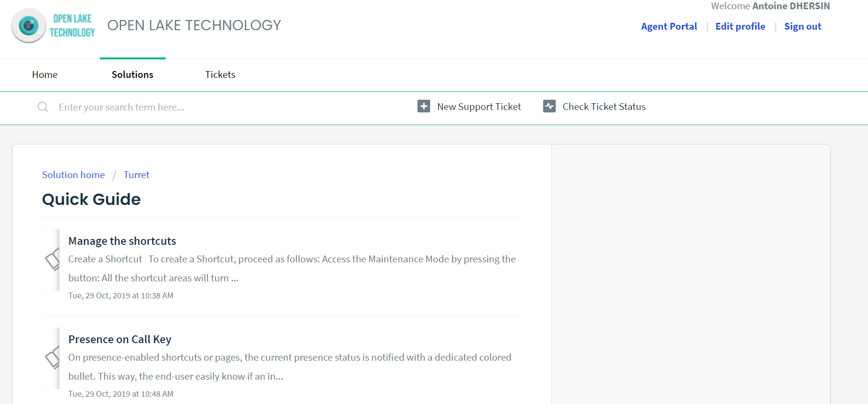Open Check Ticket Status
Image resolution: width=868 pixels, height=404 pixels.
[x=604, y=107]
